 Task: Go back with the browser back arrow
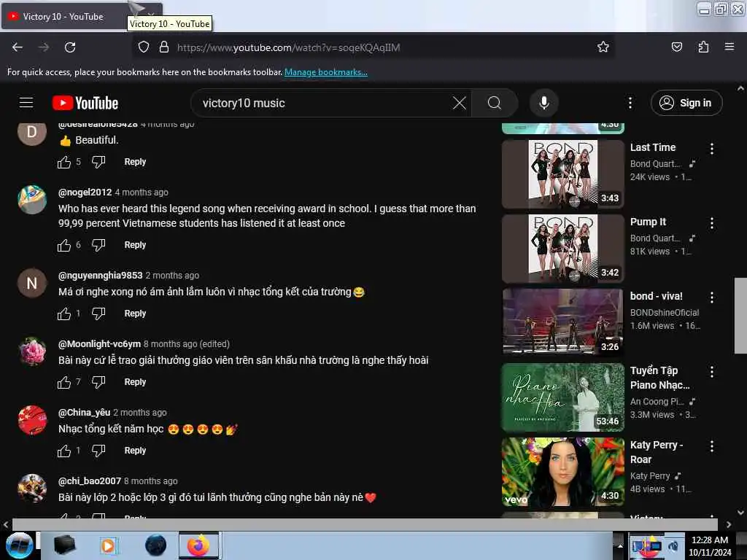pos(18,47)
